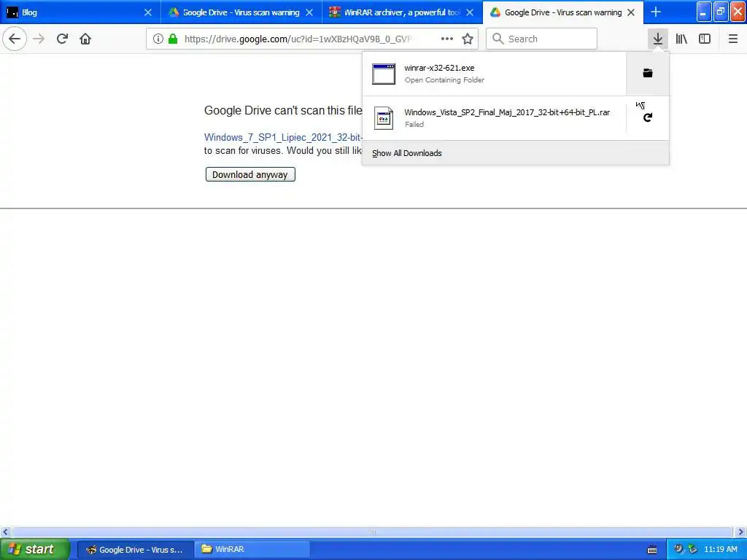Retry the failed Windows_Vista rar download
This screenshot has height=560, width=747.
click(648, 117)
